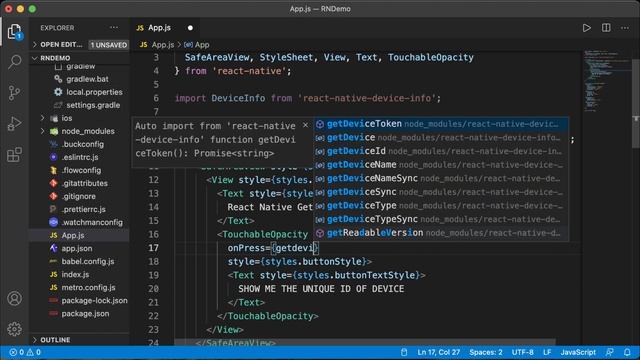Select getDeviceSync suggestion
Image resolution: width=640 pixels, height=360 pixels.
click(x=441, y=192)
